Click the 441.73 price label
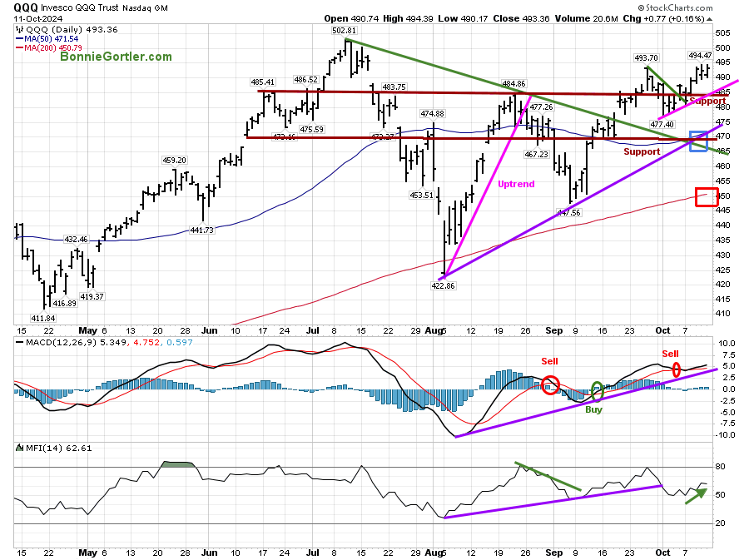Screen dimensions: 749x560 pyautogui.click(x=201, y=230)
